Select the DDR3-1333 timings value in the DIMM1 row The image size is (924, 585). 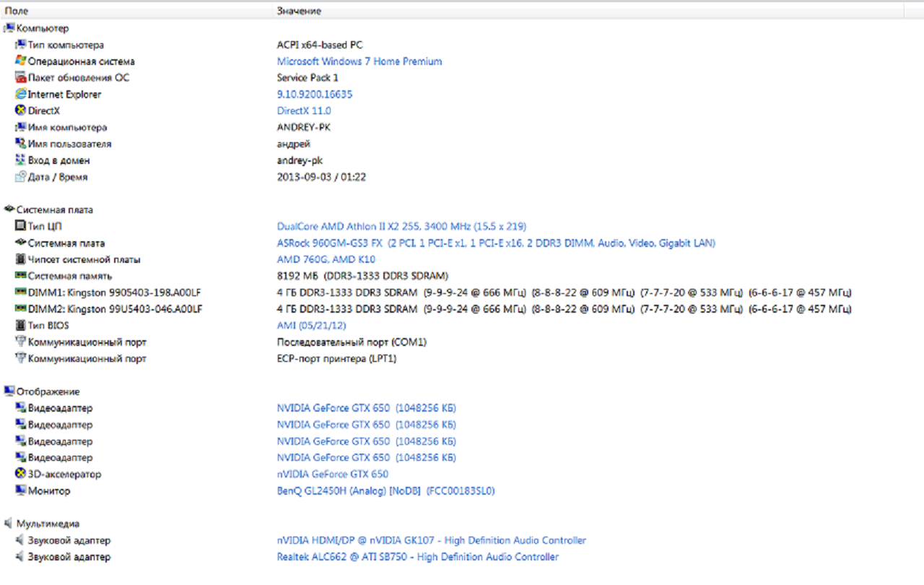coord(565,292)
